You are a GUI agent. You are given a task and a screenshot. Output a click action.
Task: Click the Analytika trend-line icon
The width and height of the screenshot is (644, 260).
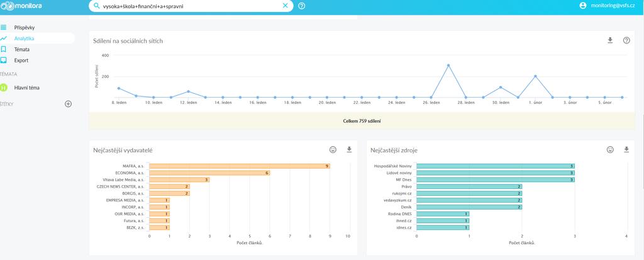(3, 38)
